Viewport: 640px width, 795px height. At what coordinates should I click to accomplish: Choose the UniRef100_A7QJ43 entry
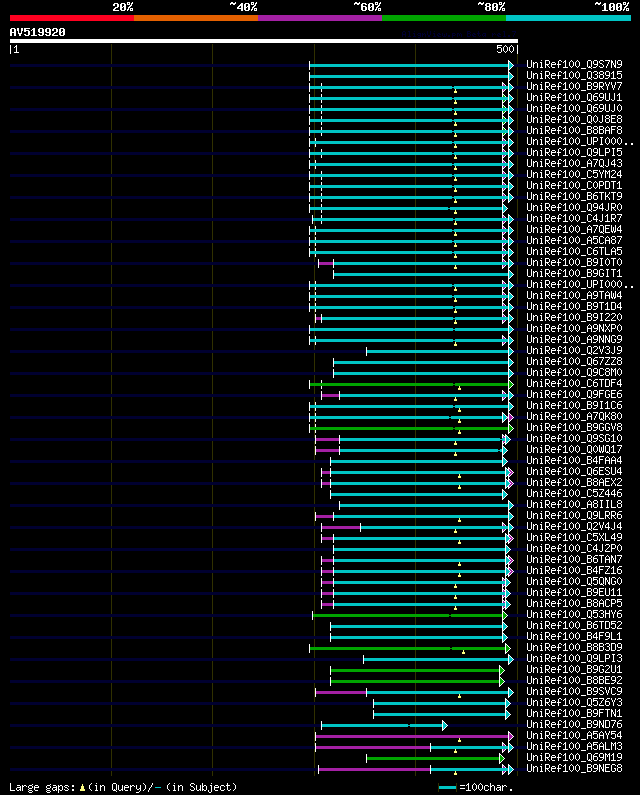(x=574, y=163)
